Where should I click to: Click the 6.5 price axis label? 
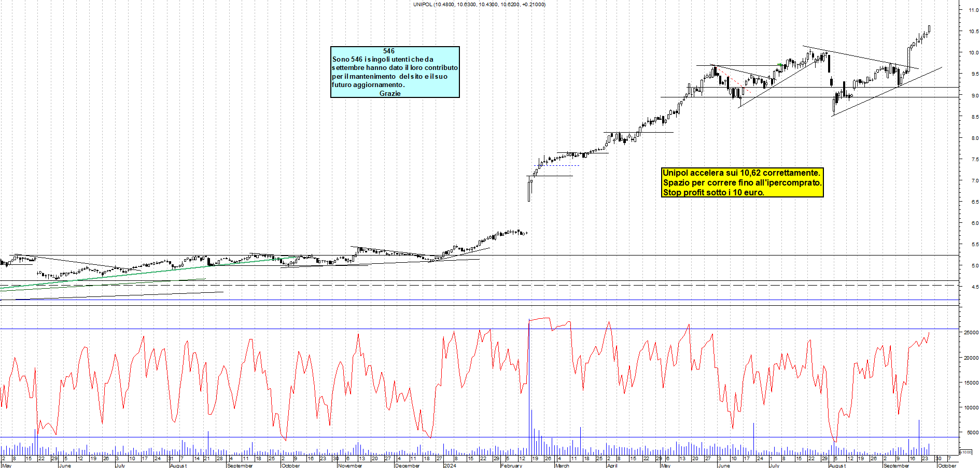click(974, 202)
